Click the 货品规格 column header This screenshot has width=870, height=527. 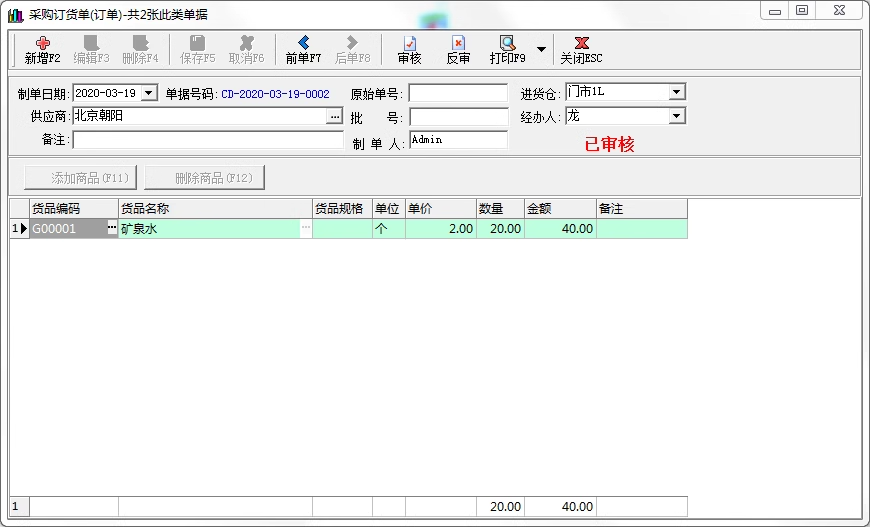click(342, 209)
